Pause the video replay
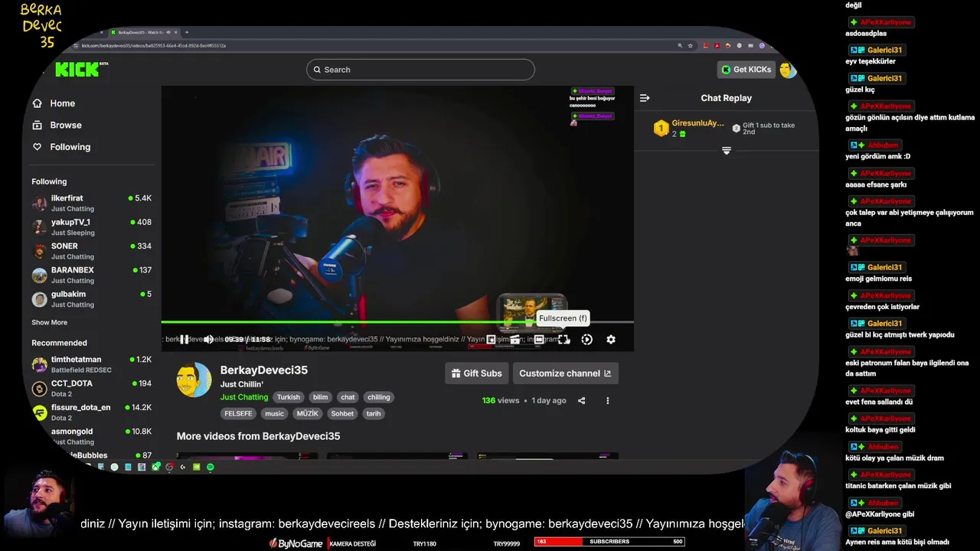 point(184,340)
